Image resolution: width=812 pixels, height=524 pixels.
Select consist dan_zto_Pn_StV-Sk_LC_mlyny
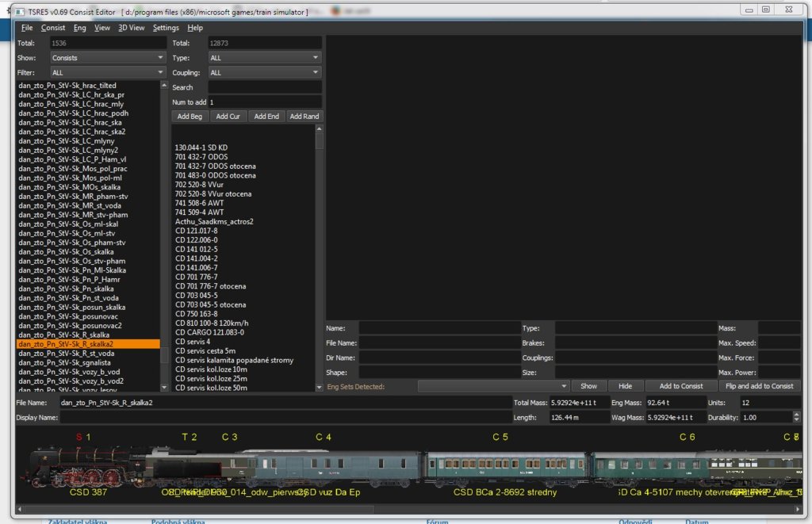point(67,141)
